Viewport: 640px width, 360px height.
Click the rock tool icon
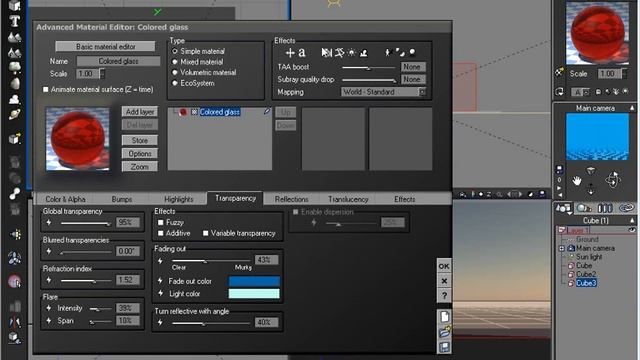click(x=15, y=83)
